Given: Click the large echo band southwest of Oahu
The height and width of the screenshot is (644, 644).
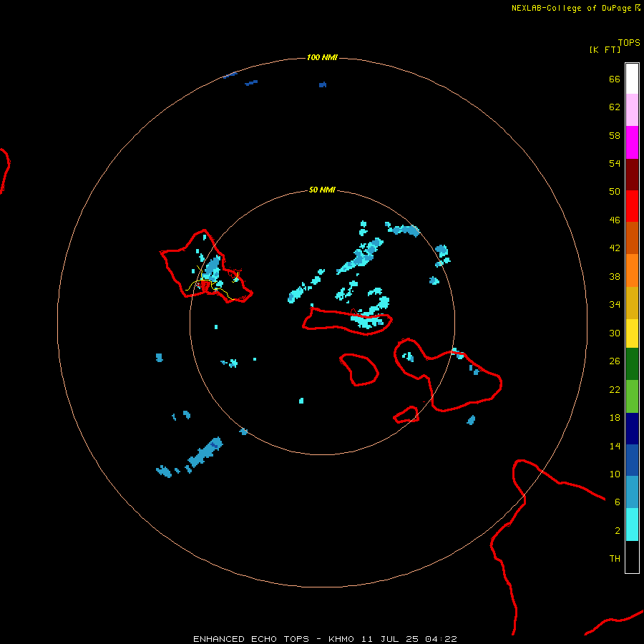Looking at the screenshot, I should (205, 452).
